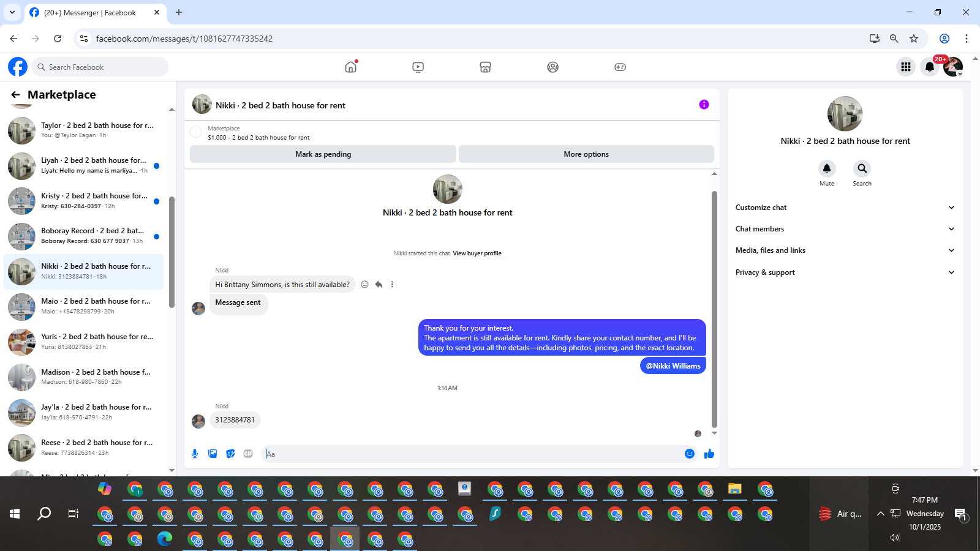Expand Privacy & support section
Viewport: 980px width, 551px height.
click(x=845, y=272)
